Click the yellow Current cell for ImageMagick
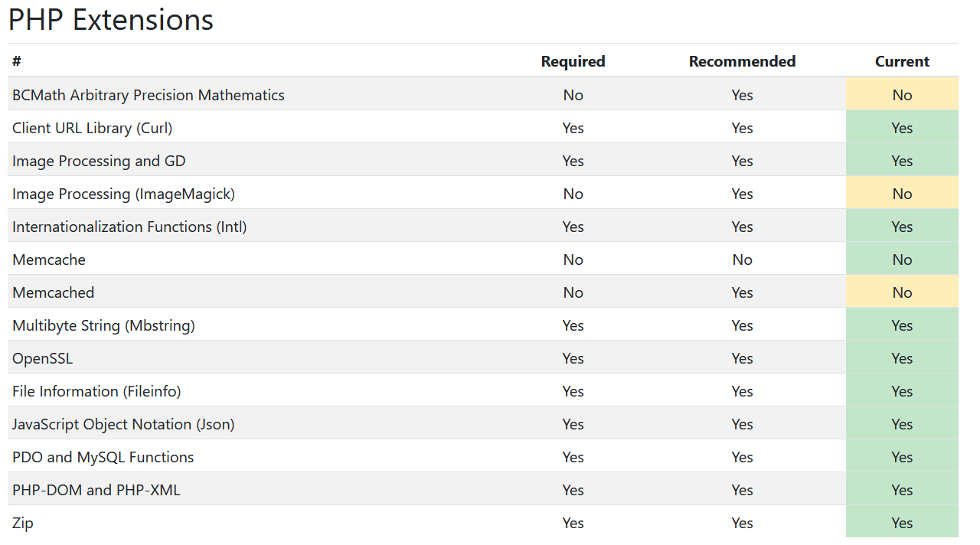 (902, 194)
